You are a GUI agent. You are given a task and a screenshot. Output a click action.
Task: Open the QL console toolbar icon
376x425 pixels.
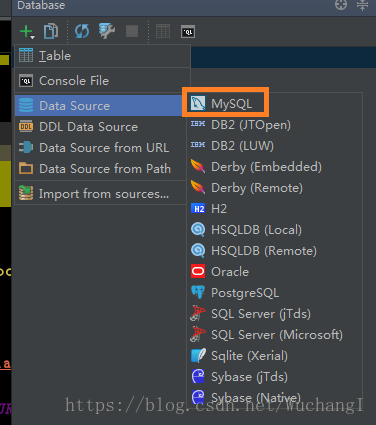pos(188,32)
